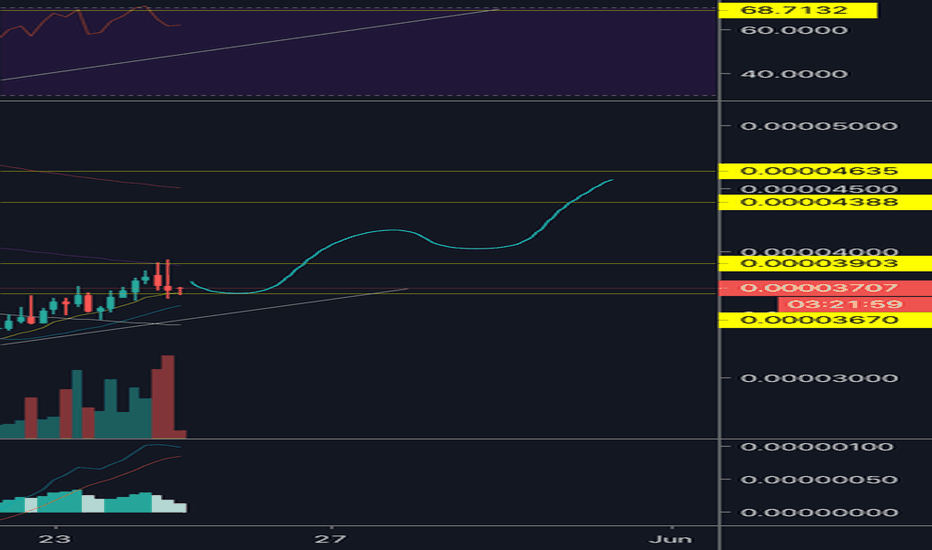Image resolution: width=932 pixels, height=550 pixels.
Task: Click the 0.00000100 MACD scale value
Action: coord(817,447)
